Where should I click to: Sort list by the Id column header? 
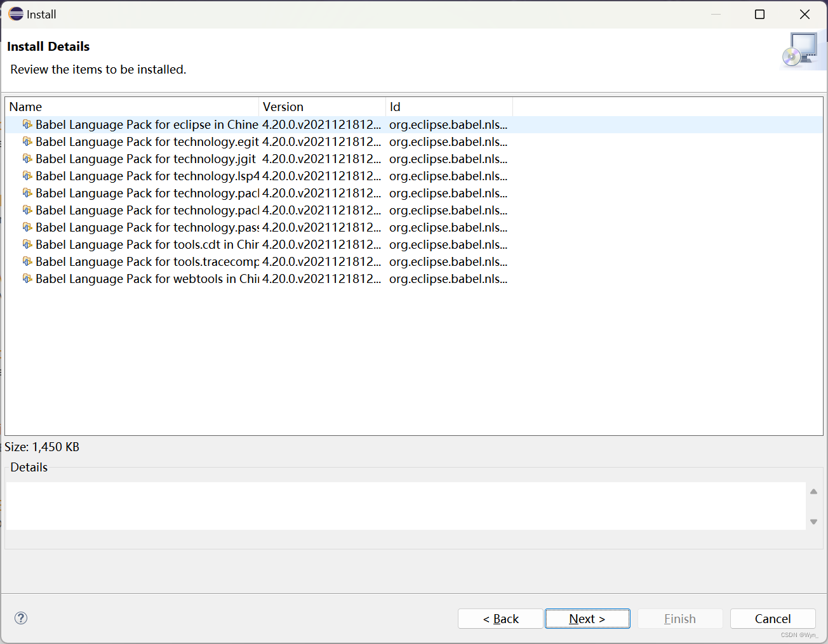pyautogui.click(x=450, y=107)
